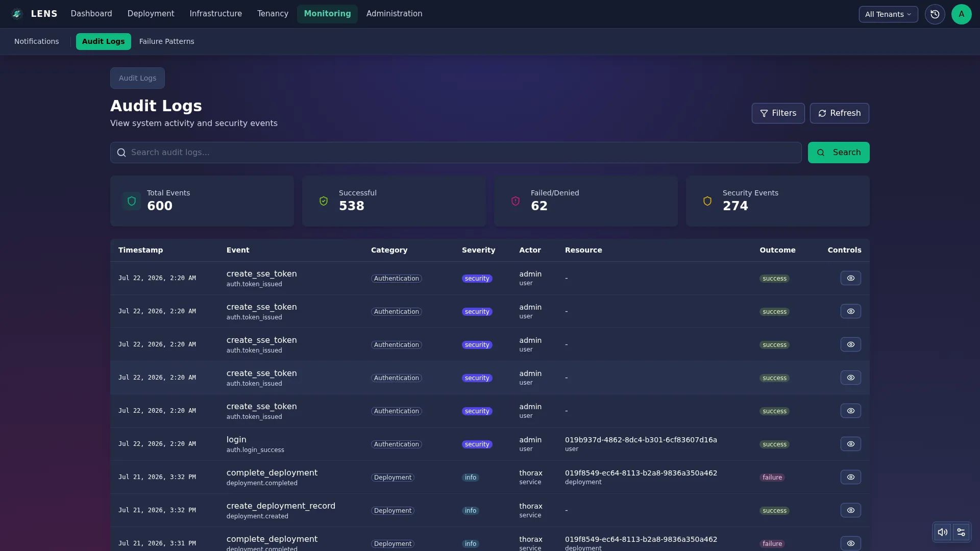Click the Failed/Denied 62 value
Screen dimensions: 980x551
[x=539, y=206]
